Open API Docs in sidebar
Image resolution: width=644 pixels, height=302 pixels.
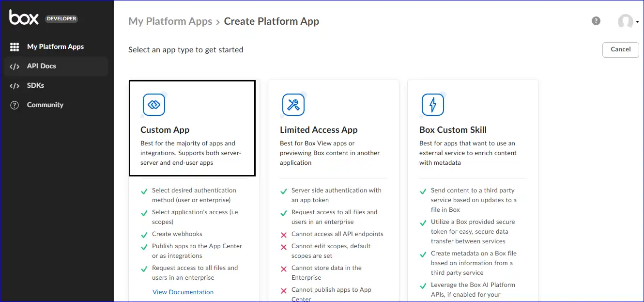click(x=42, y=66)
